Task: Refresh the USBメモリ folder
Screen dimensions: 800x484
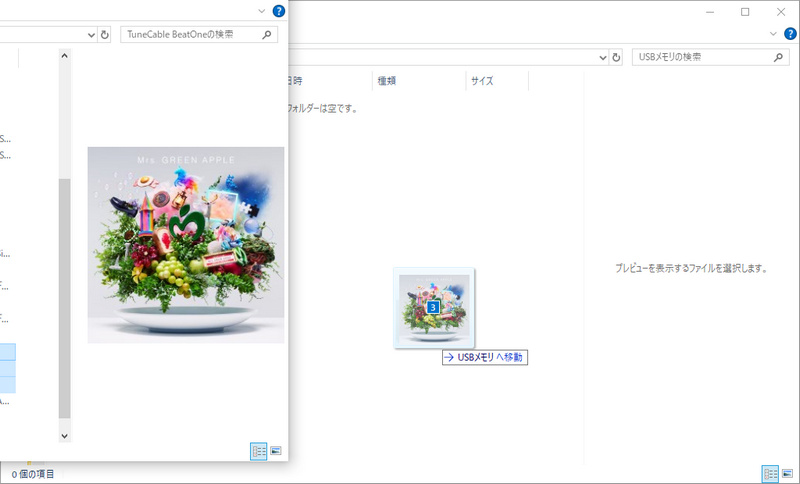Action: click(616, 58)
